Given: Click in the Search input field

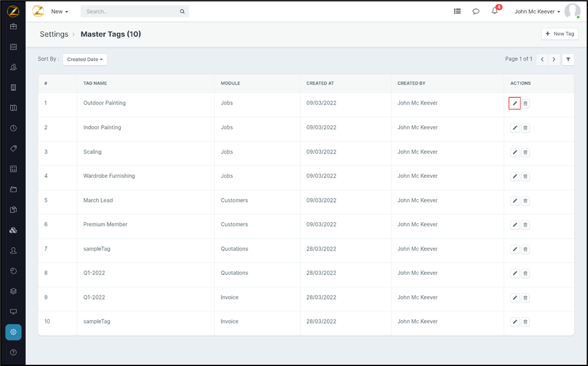Looking at the screenshot, I should click(130, 12).
